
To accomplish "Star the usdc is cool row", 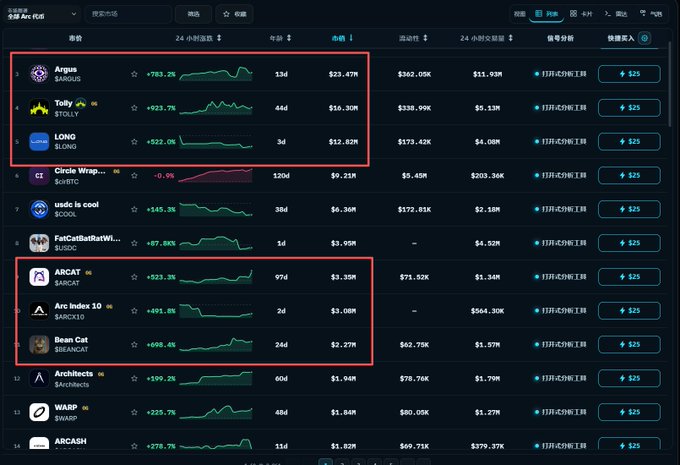I will [x=134, y=210].
